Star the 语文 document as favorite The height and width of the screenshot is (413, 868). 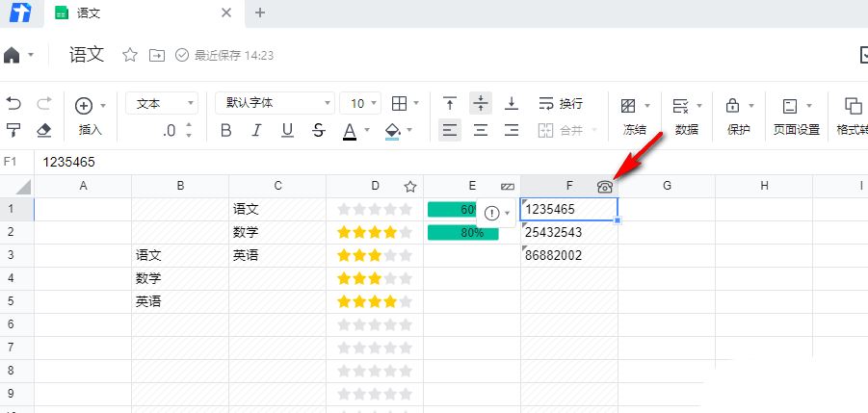(x=129, y=55)
